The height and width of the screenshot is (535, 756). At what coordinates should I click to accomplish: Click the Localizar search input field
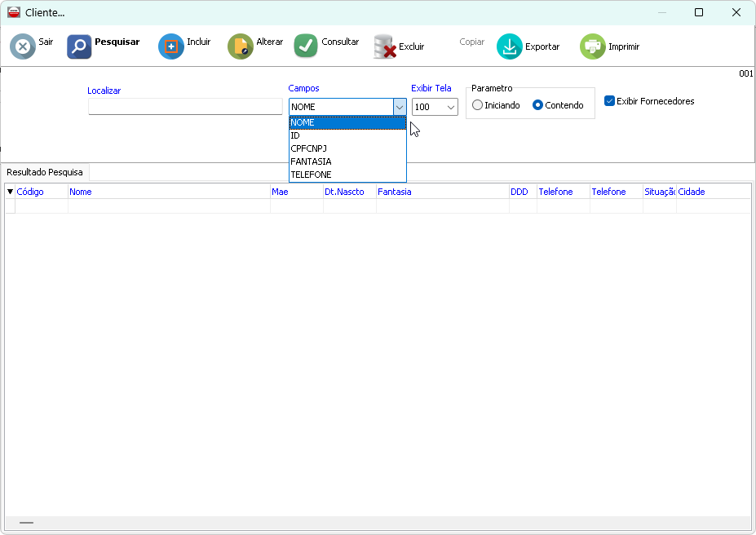click(185, 107)
